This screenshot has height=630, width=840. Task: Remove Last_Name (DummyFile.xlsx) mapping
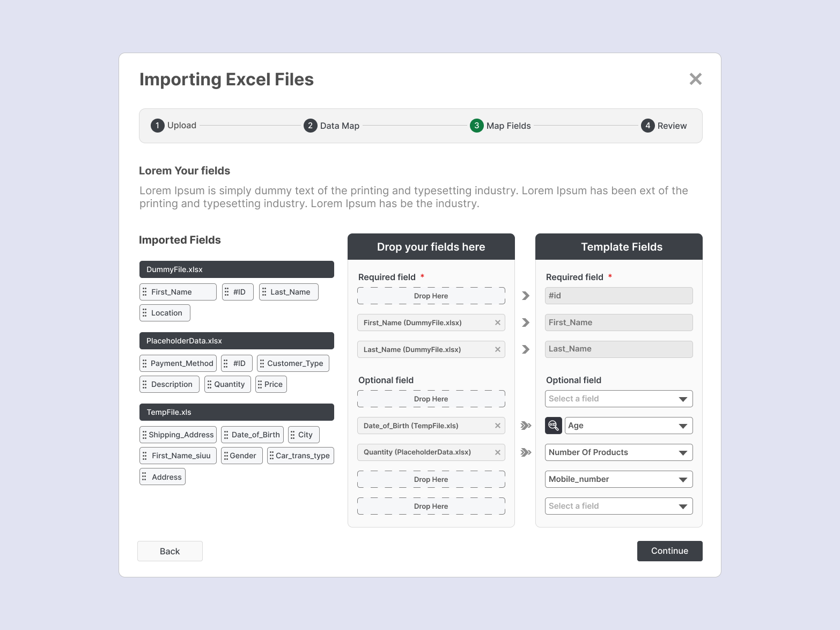pos(497,349)
